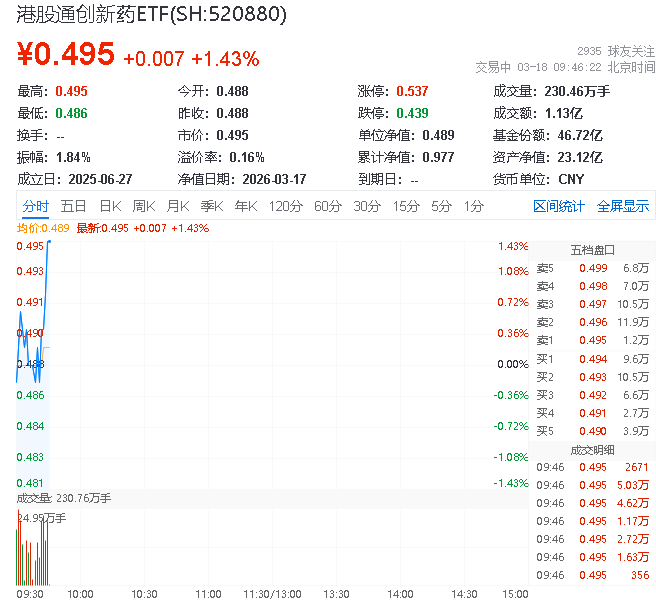Viewport: 656px width, 613px height.
Task: Select the 买1 bid price 0.494
Action: point(593,358)
